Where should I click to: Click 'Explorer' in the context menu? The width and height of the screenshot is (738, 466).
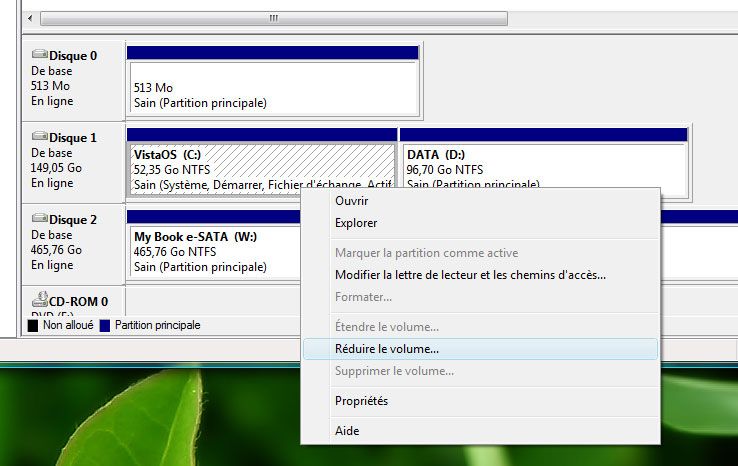[x=356, y=223]
